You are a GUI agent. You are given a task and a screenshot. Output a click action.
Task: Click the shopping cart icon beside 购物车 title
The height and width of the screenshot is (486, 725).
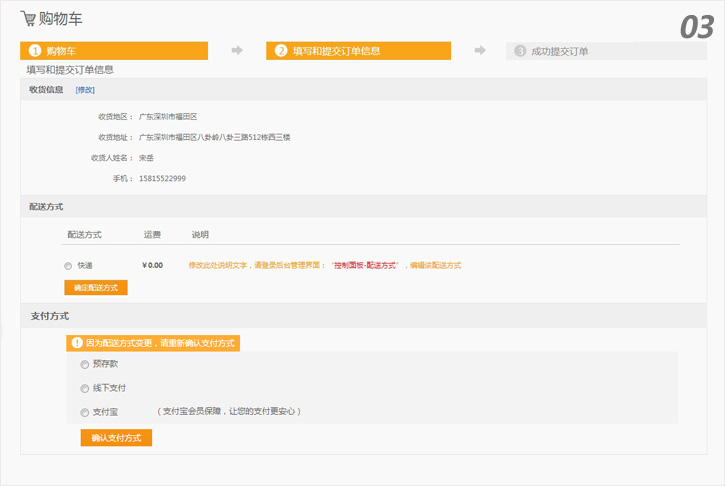tap(28, 17)
